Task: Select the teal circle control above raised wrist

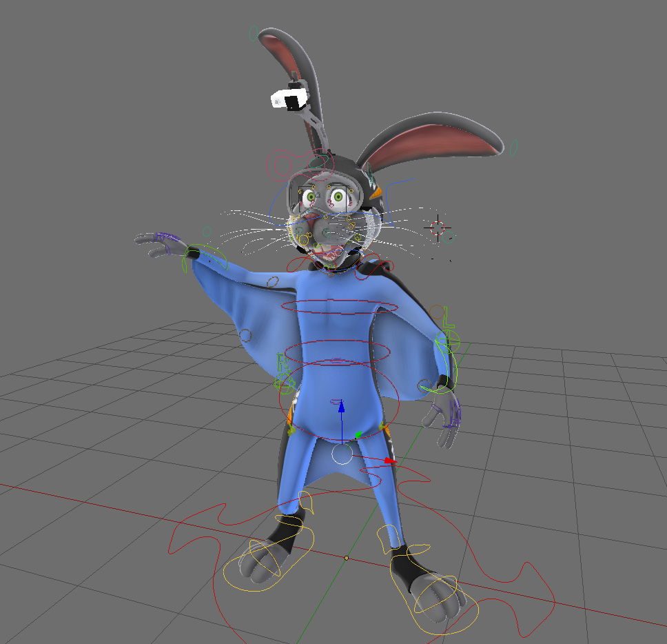Action: point(207,232)
